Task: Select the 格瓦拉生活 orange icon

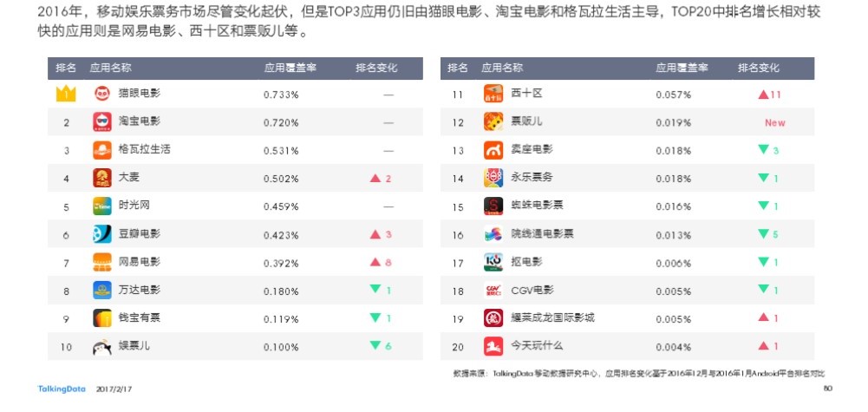Action: click(x=101, y=150)
